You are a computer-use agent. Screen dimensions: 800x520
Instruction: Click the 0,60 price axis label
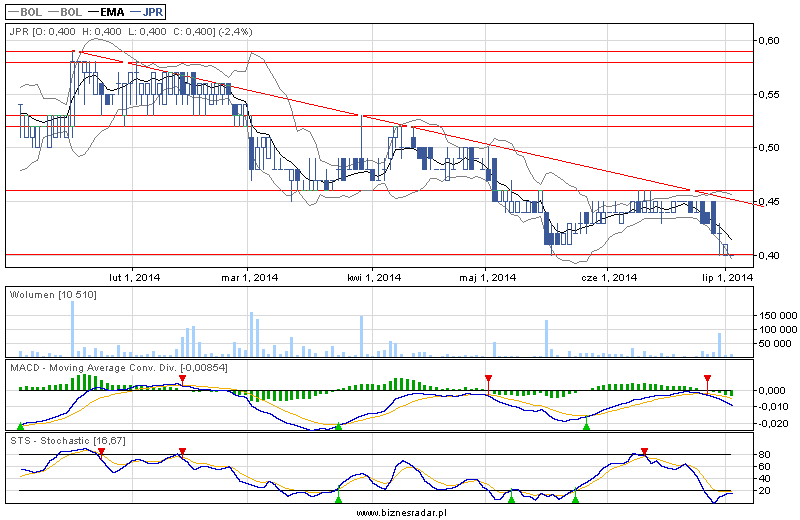click(768, 41)
